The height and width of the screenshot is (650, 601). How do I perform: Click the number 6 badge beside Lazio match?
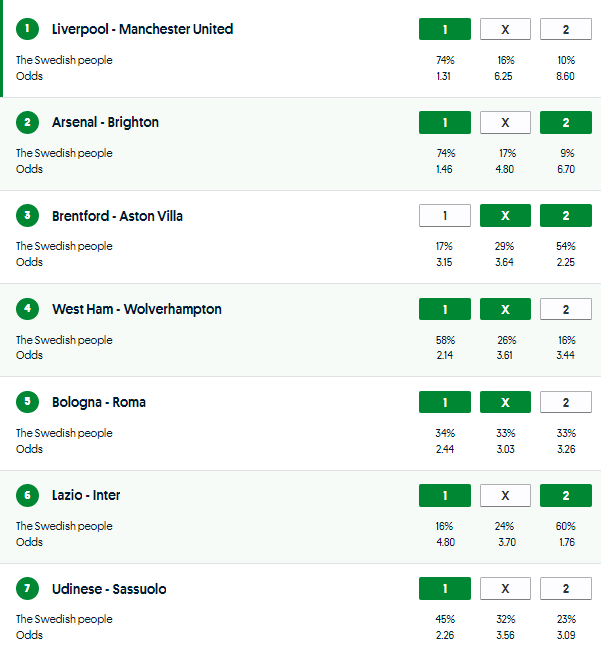[27, 495]
